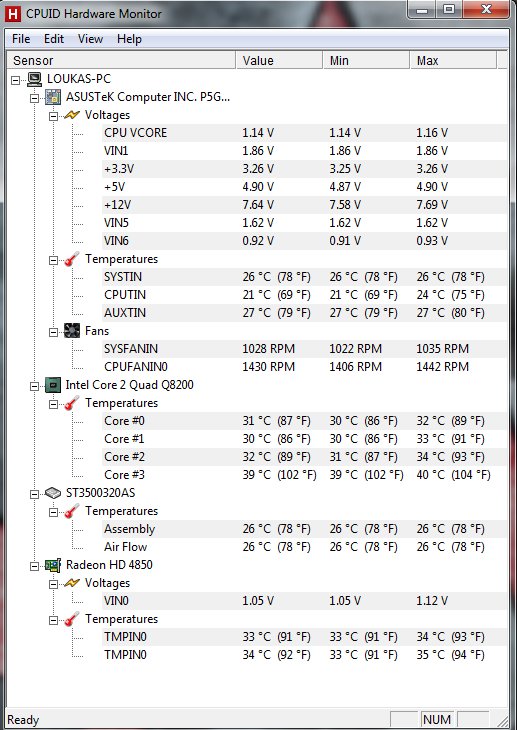Select the Air Flow temperature row

(x=304, y=547)
